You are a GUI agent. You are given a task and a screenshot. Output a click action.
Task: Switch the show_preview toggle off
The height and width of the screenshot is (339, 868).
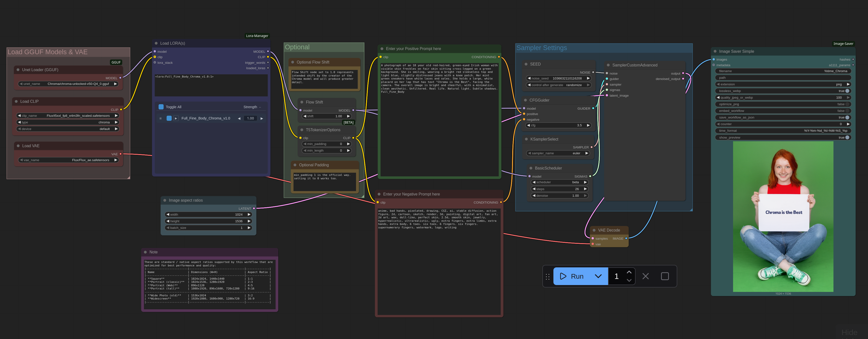click(x=847, y=137)
